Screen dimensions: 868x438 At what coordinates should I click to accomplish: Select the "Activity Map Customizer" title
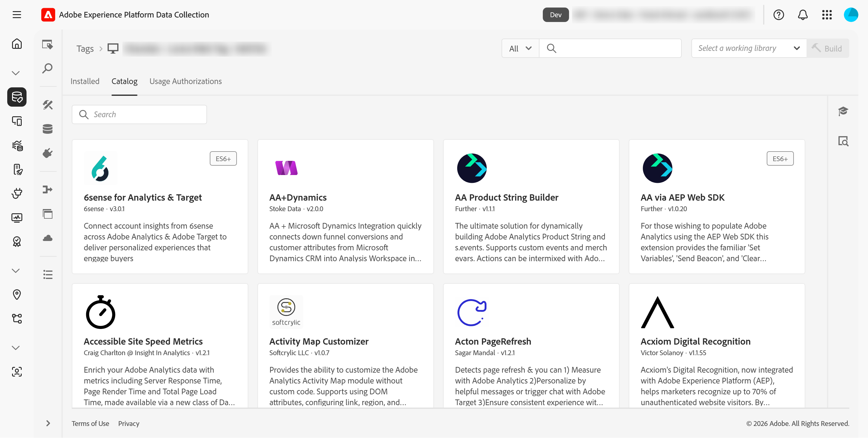319,342
